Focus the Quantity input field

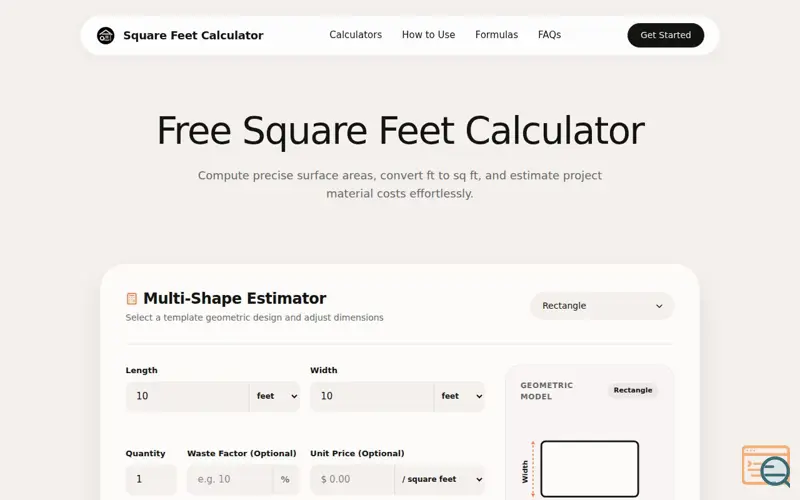tap(151, 479)
